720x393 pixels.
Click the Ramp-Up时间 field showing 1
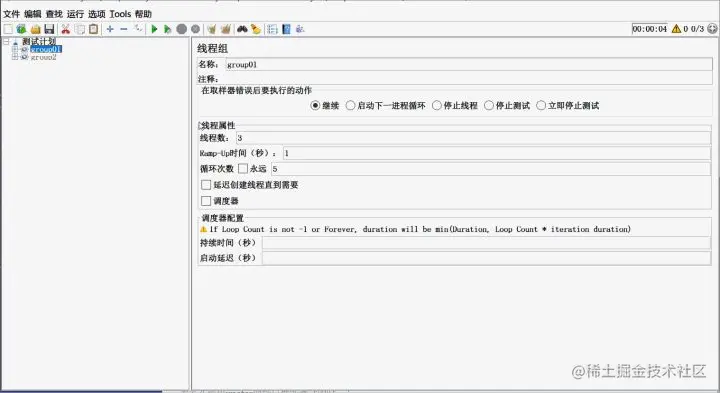click(x=497, y=153)
